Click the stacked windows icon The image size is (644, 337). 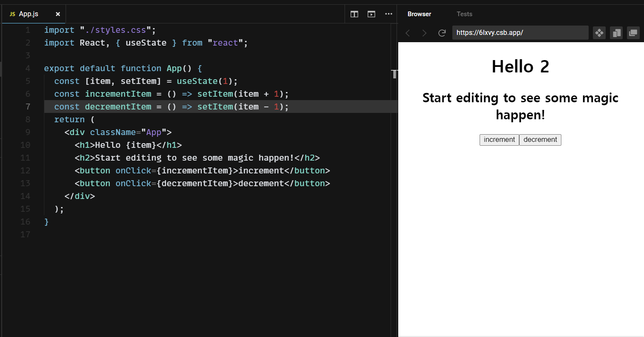tap(633, 33)
